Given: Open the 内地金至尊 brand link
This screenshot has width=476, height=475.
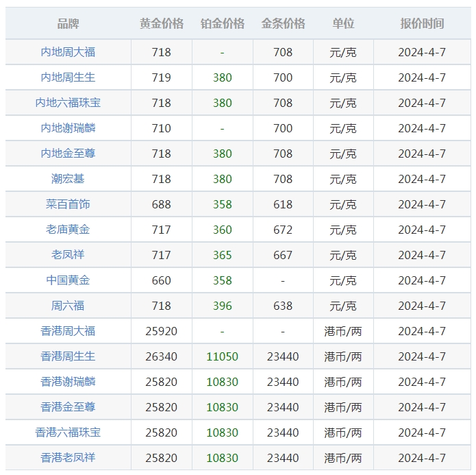Looking at the screenshot, I should click(x=68, y=154).
